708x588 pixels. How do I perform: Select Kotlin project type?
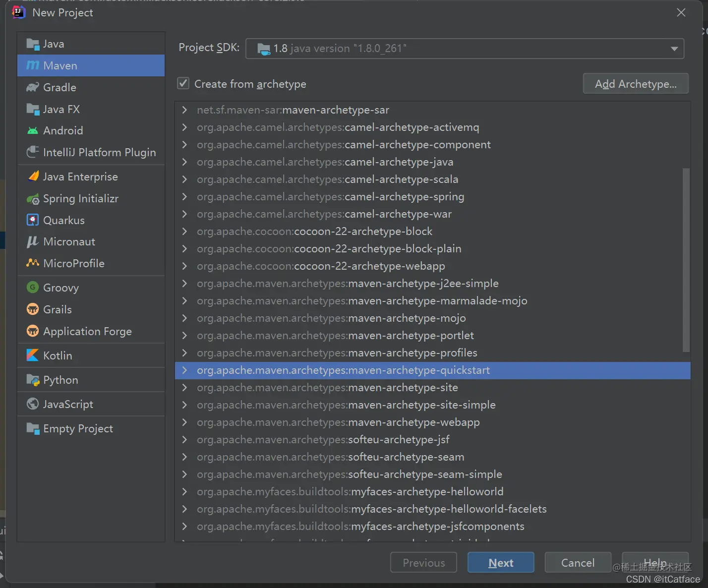point(91,355)
